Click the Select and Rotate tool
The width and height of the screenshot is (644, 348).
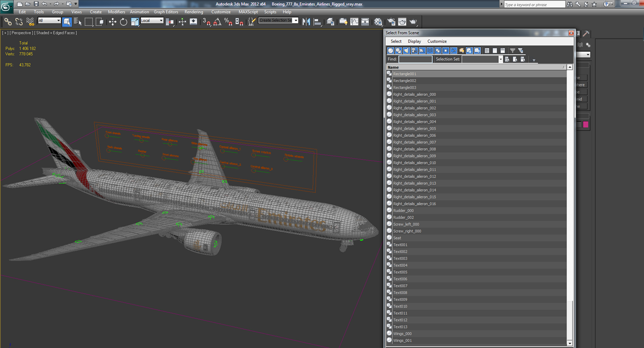point(124,22)
